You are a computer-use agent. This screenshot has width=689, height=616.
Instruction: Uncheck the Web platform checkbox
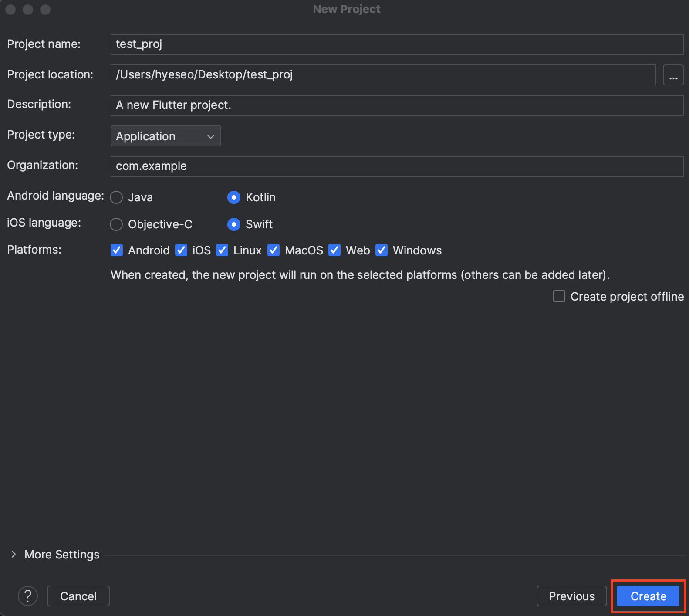click(334, 250)
